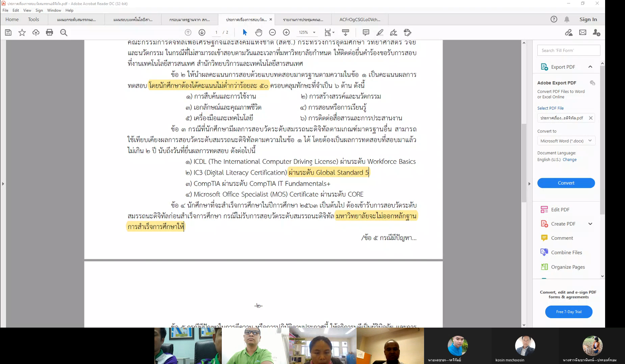
Task: Collapse the right tools pane arrow
Action: (529, 184)
